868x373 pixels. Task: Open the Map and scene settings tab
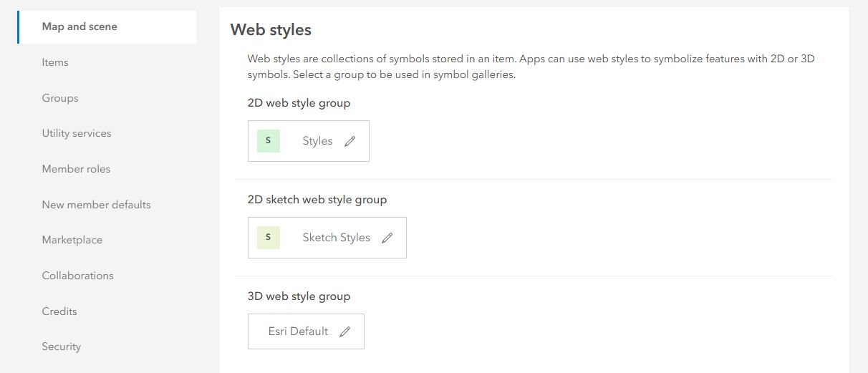[x=79, y=26]
